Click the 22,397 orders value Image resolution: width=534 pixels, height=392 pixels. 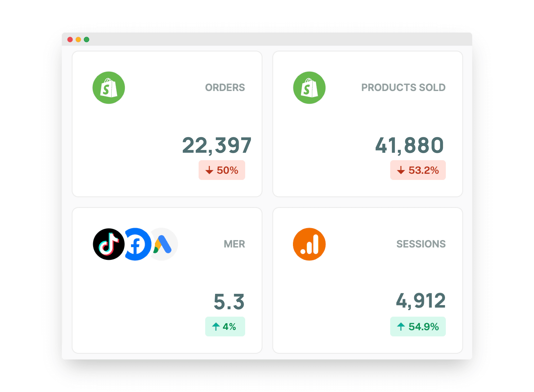216,145
